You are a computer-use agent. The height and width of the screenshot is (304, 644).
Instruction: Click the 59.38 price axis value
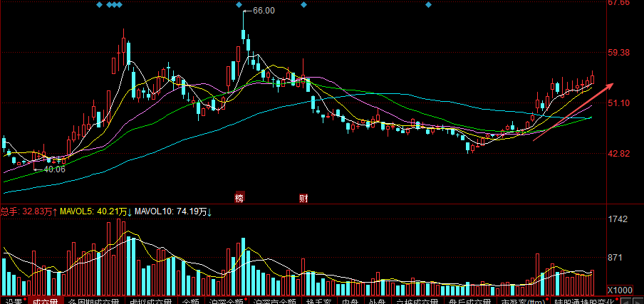point(618,53)
